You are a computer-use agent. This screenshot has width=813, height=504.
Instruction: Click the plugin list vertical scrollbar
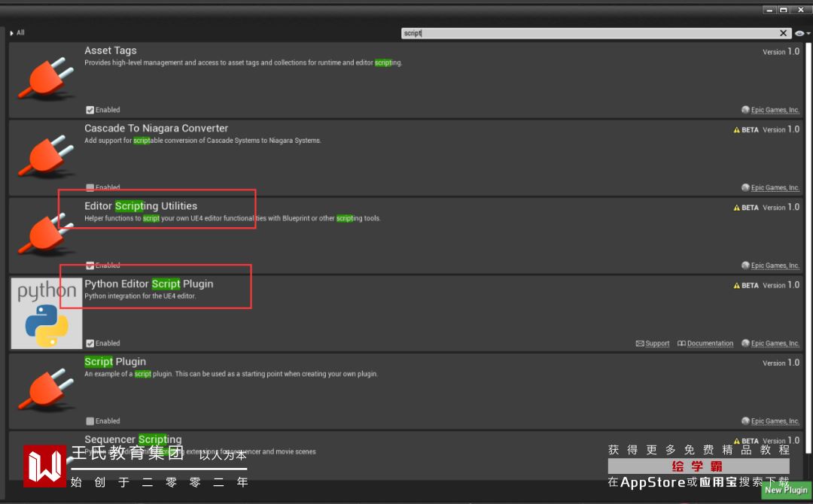[x=808, y=249]
